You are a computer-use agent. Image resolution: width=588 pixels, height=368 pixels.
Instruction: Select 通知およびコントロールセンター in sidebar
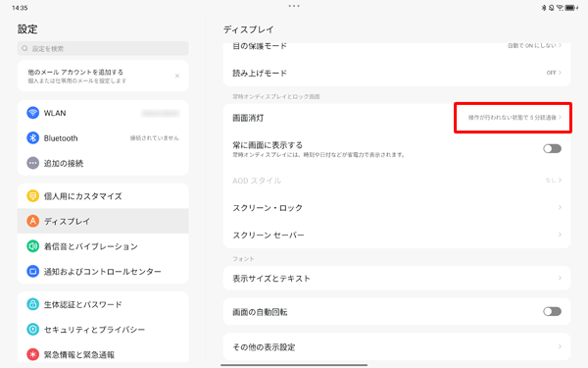(103, 271)
